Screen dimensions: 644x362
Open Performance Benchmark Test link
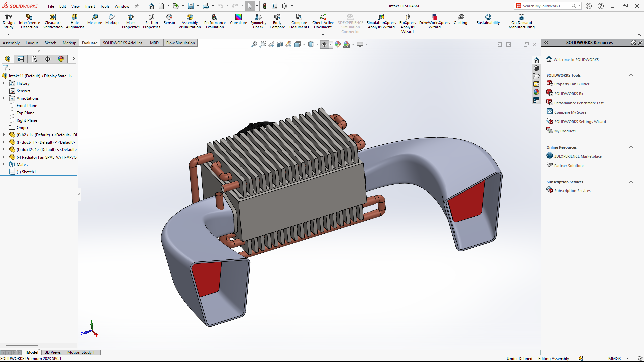579,103
